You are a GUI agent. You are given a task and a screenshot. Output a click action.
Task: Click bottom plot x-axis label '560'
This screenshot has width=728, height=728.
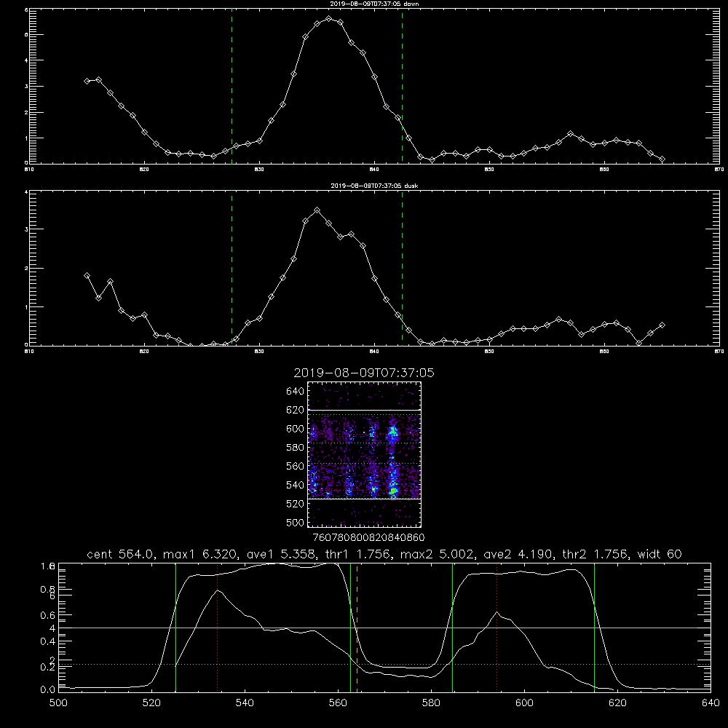[338, 703]
